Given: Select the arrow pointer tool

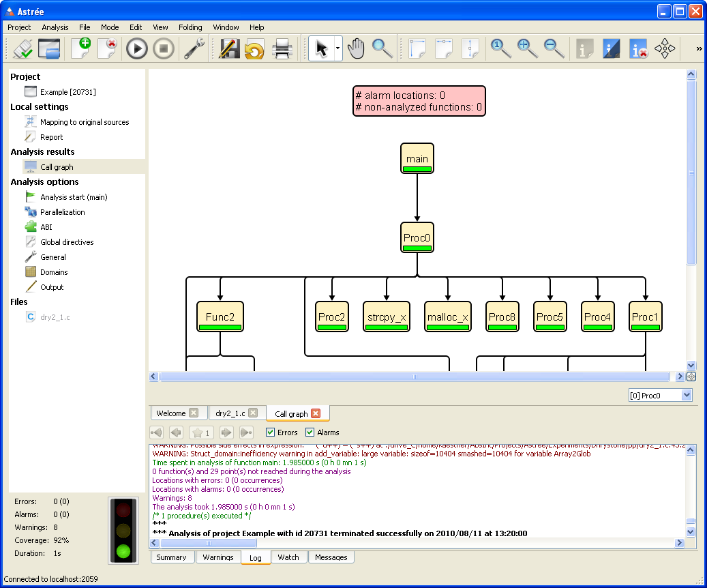Looking at the screenshot, I should (x=321, y=48).
